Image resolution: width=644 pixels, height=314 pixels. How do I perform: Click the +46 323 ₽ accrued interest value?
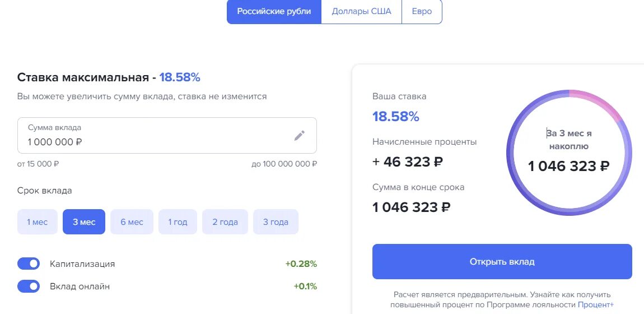click(408, 162)
